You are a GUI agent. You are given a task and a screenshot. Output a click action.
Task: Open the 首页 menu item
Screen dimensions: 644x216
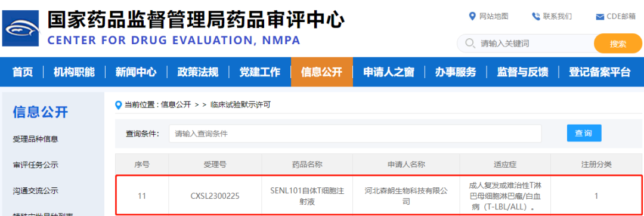(23, 72)
